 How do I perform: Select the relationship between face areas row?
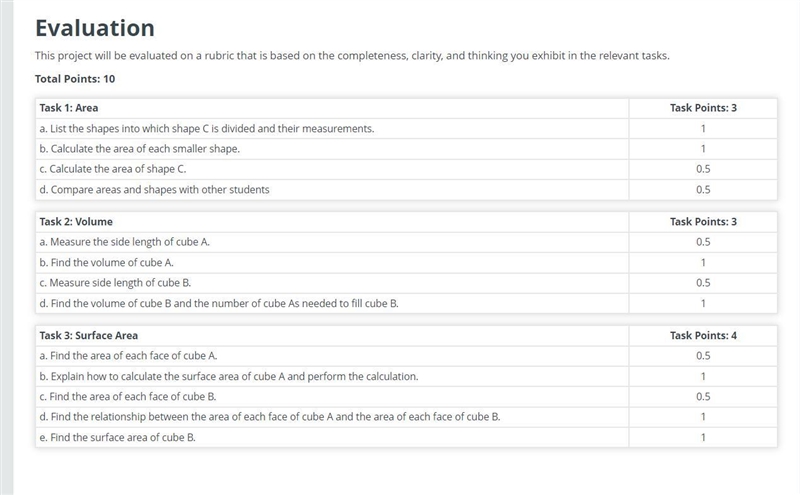[406, 417]
